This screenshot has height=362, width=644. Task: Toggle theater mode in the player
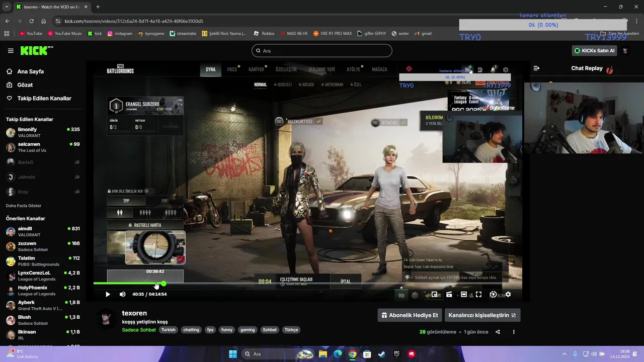pyautogui.click(x=464, y=294)
